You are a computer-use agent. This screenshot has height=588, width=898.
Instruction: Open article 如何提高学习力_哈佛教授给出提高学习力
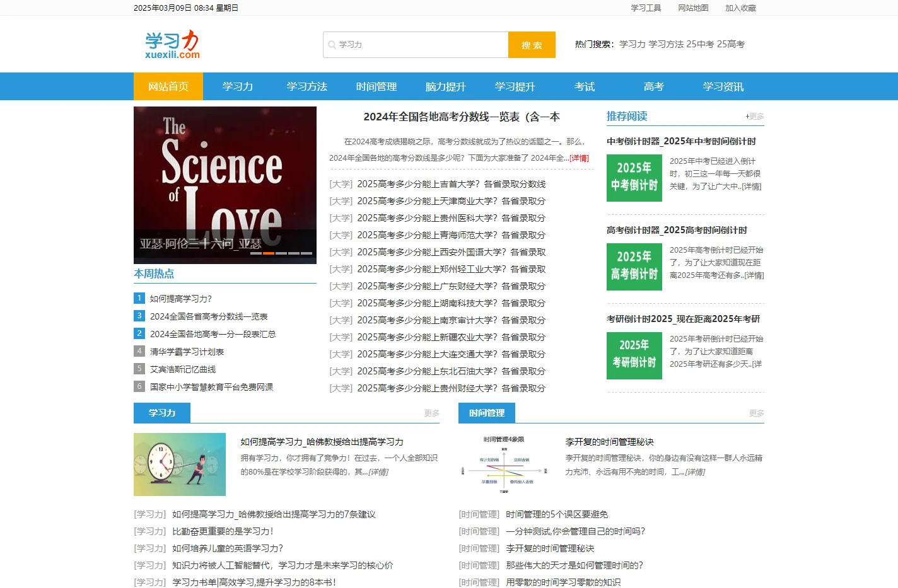coord(322,442)
